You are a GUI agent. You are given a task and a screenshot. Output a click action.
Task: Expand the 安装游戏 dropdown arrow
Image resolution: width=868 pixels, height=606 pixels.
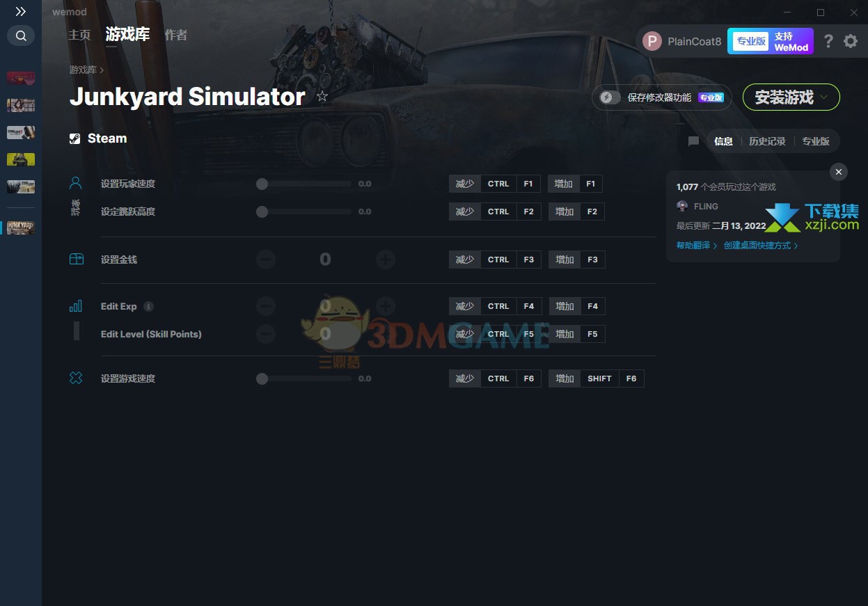click(x=825, y=97)
